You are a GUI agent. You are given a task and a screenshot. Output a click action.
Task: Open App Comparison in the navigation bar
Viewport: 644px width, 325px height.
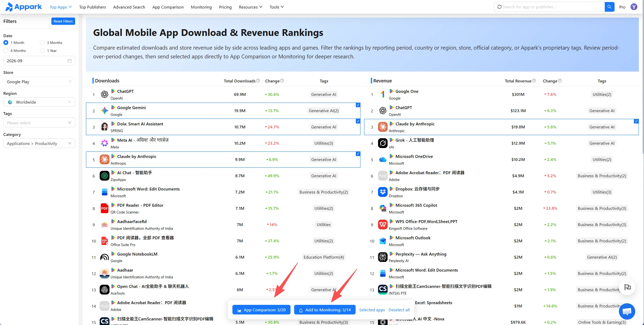click(168, 7)
